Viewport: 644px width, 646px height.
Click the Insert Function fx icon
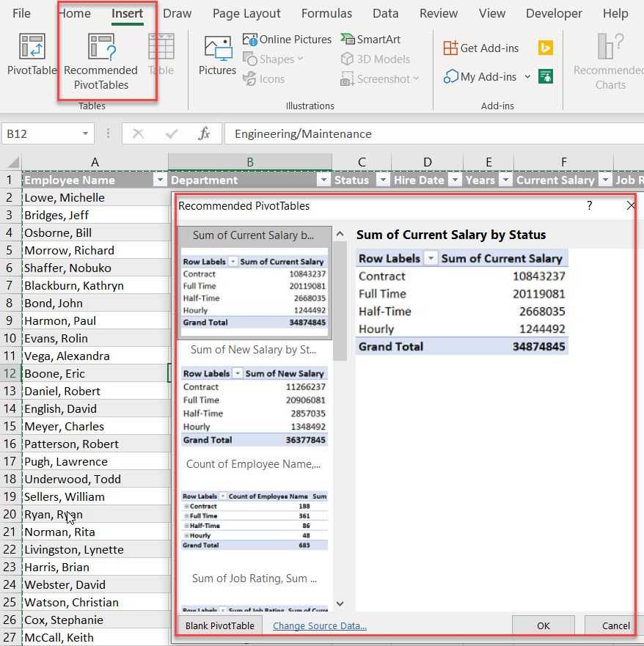tap(204, 133)
